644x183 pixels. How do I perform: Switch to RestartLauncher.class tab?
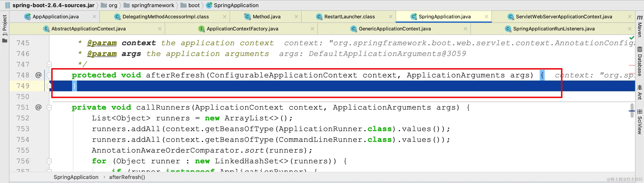tap(349, 17)
